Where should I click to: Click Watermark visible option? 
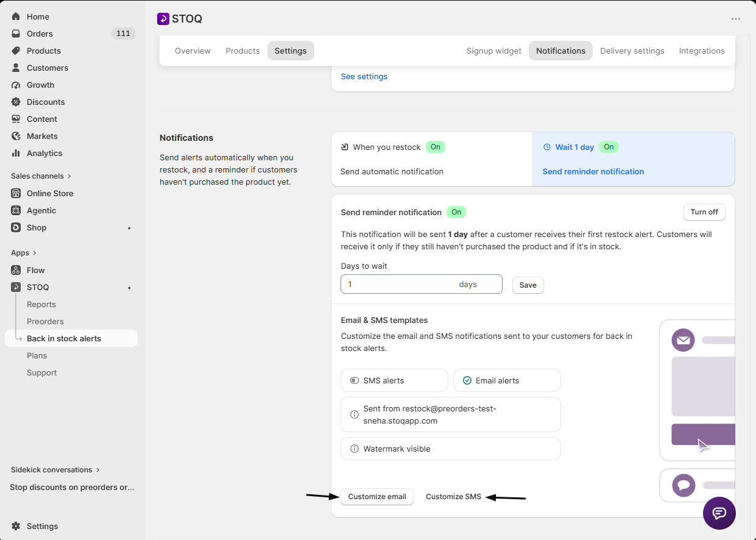pos(451,449)
